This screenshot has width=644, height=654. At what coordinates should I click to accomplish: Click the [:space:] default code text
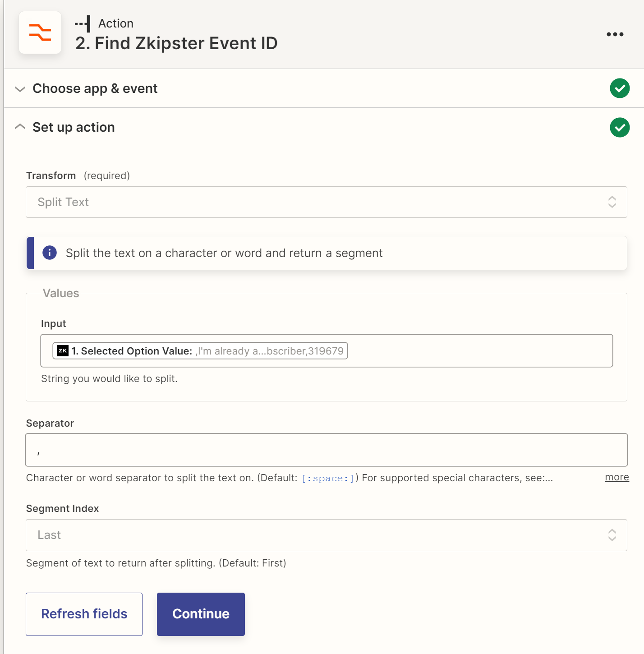click(x=328, y=478)
